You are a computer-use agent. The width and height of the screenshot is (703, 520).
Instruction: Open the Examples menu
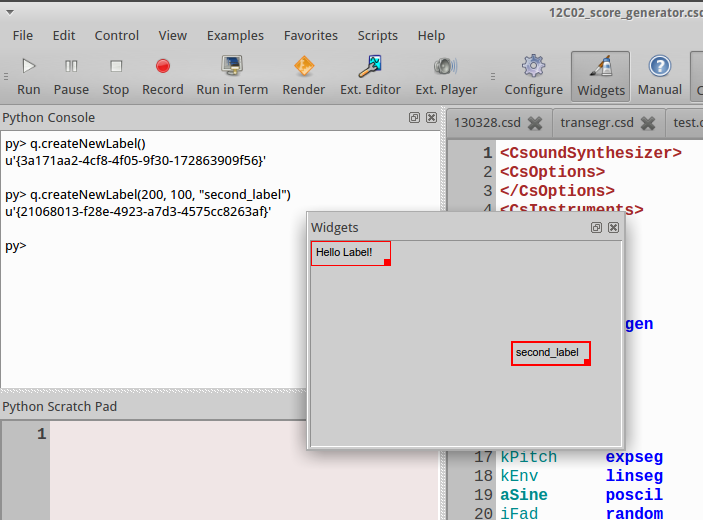click(x=235, y=35)
